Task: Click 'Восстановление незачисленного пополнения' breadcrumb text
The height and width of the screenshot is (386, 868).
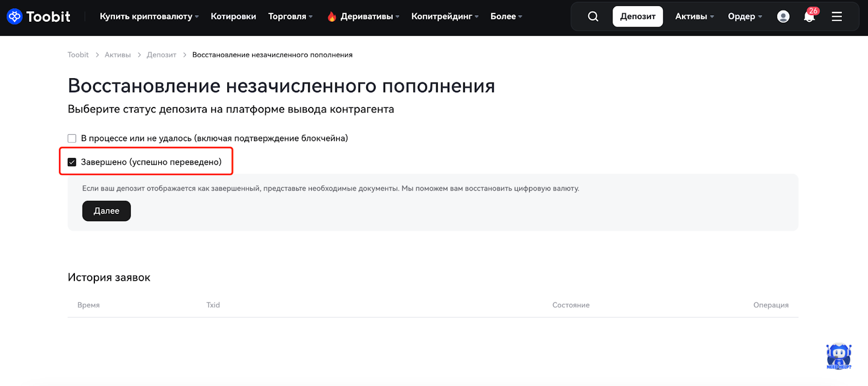Action: click(272, 55)
